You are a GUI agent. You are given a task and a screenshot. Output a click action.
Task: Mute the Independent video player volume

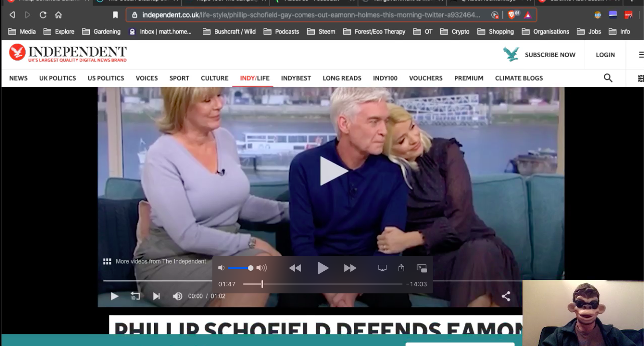pos(177,296)
